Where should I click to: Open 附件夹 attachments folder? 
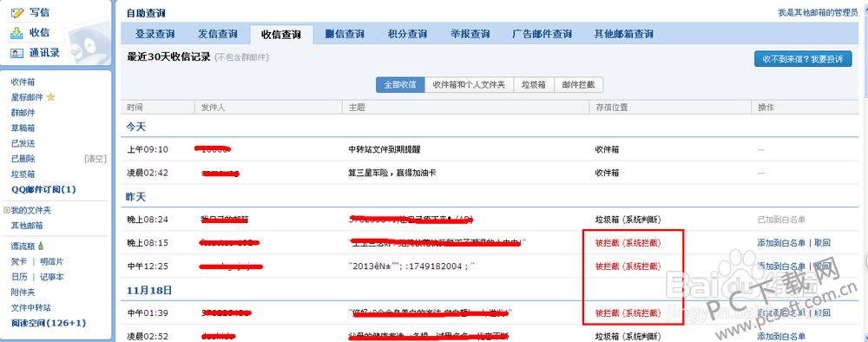pos(23,293)
